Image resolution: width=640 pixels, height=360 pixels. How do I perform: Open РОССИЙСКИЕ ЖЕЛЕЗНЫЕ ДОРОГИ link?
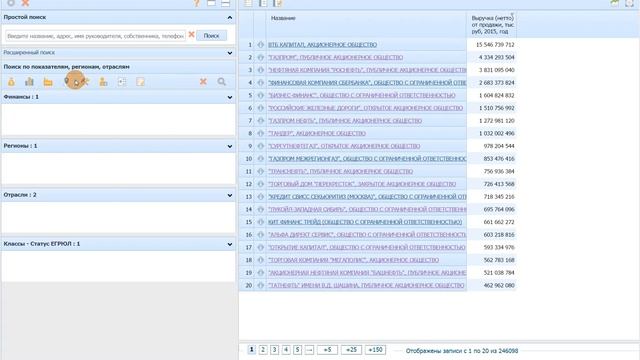365,108
